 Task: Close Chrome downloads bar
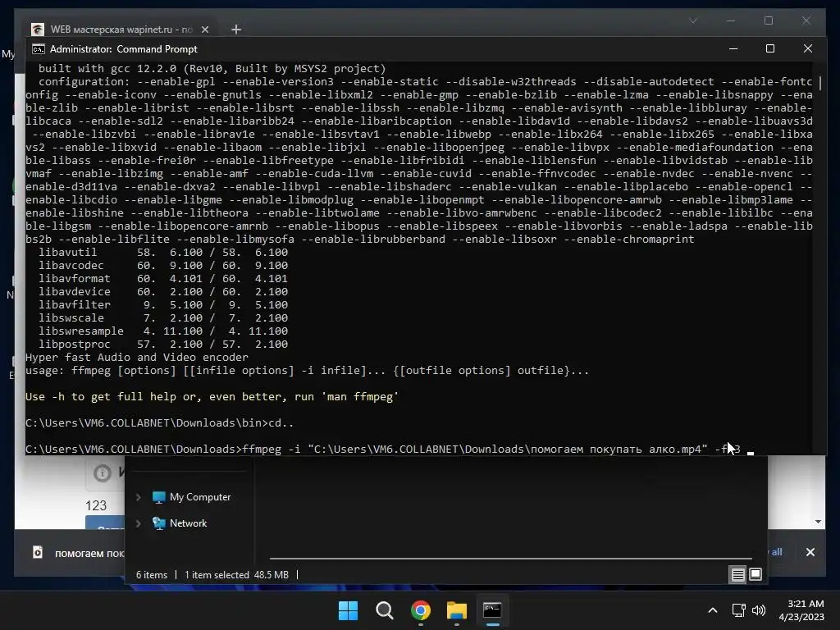coord(810,552)
